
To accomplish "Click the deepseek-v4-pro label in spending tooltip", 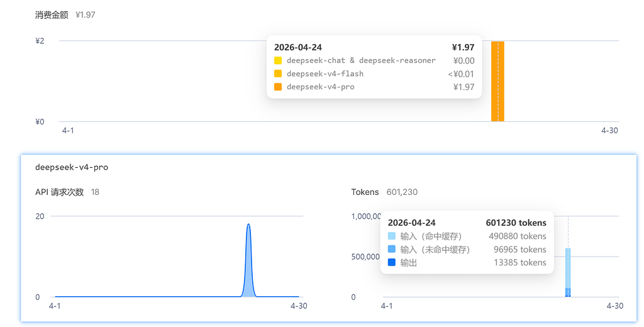I will pos(320,87).
